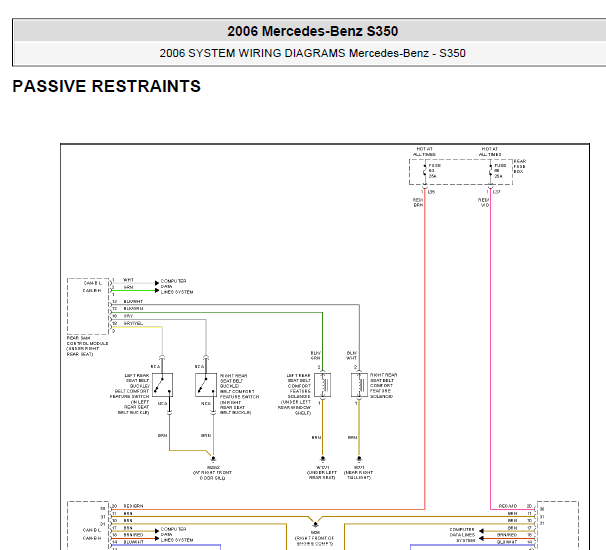Select the 'REAR FUSE BOX' label
Viewport: 606px width, 550px height.
519,166
